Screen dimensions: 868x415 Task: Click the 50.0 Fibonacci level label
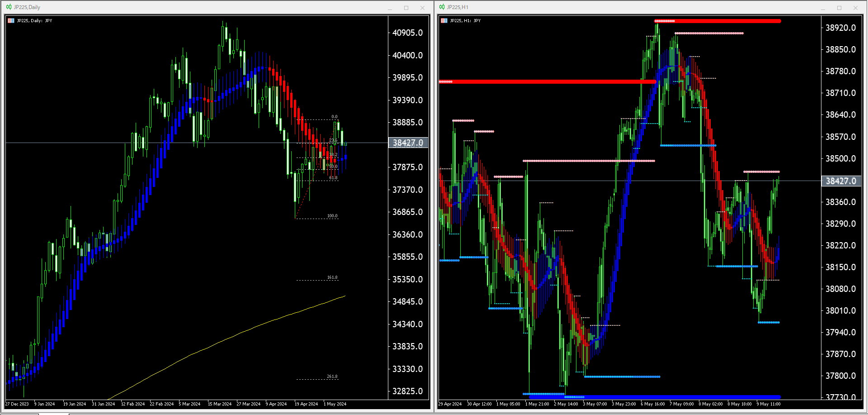tap(333, 167)
